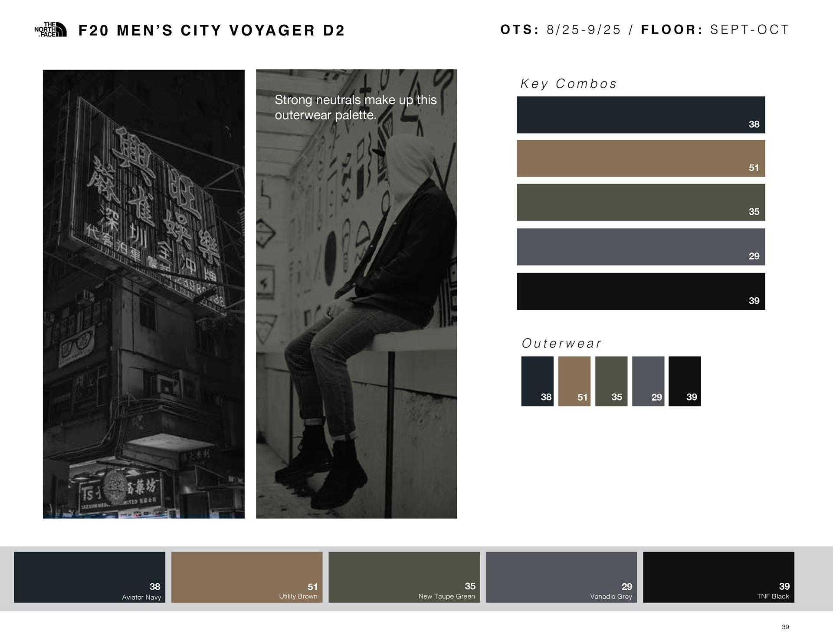833x644 pixels.
Task: Pick the small Outerwear grey 29 swatch
Action: click(648, 381)
